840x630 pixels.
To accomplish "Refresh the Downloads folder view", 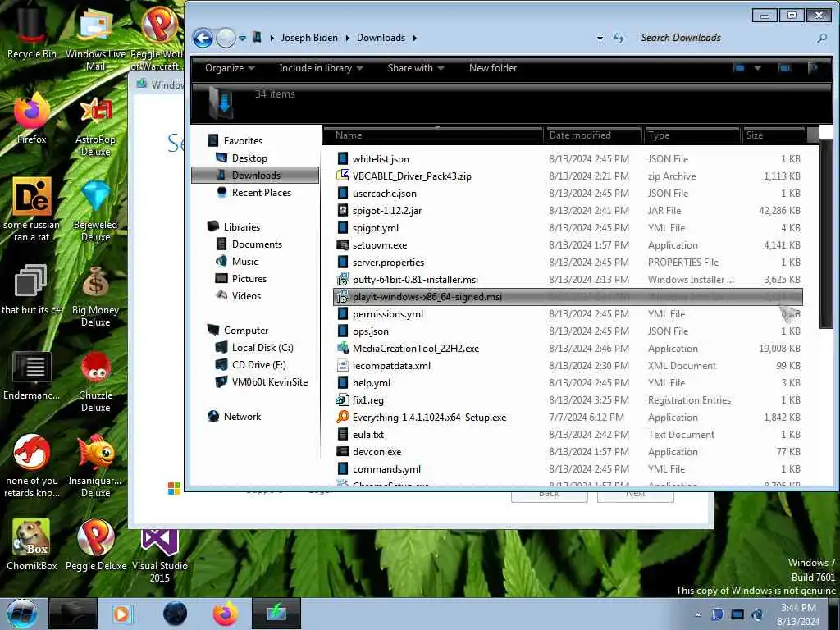I will point(619,38).
